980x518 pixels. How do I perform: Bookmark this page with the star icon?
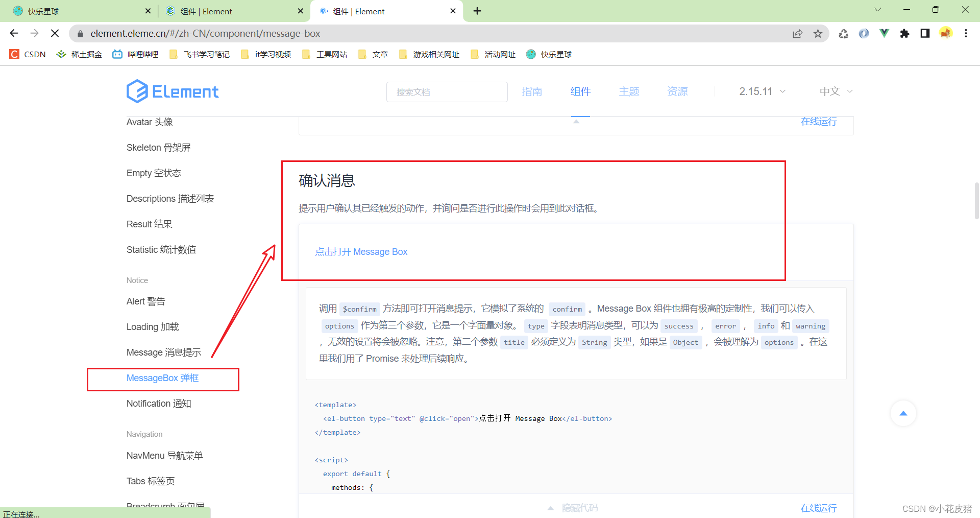pos(818,34)
